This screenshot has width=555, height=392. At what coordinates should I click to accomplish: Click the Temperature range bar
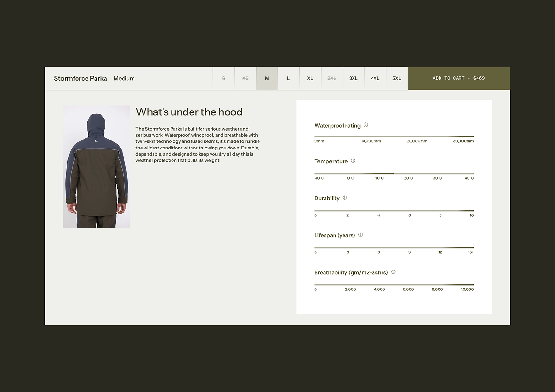[394, 174]
